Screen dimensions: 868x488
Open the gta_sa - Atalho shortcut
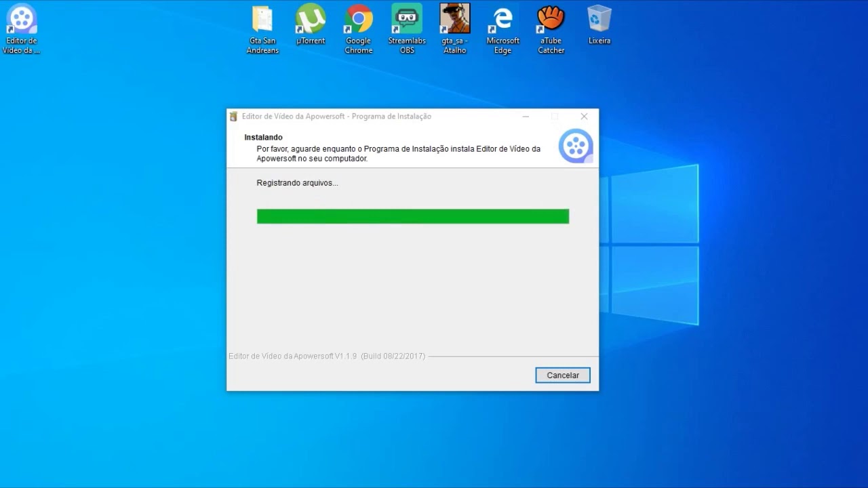point(455,29)
